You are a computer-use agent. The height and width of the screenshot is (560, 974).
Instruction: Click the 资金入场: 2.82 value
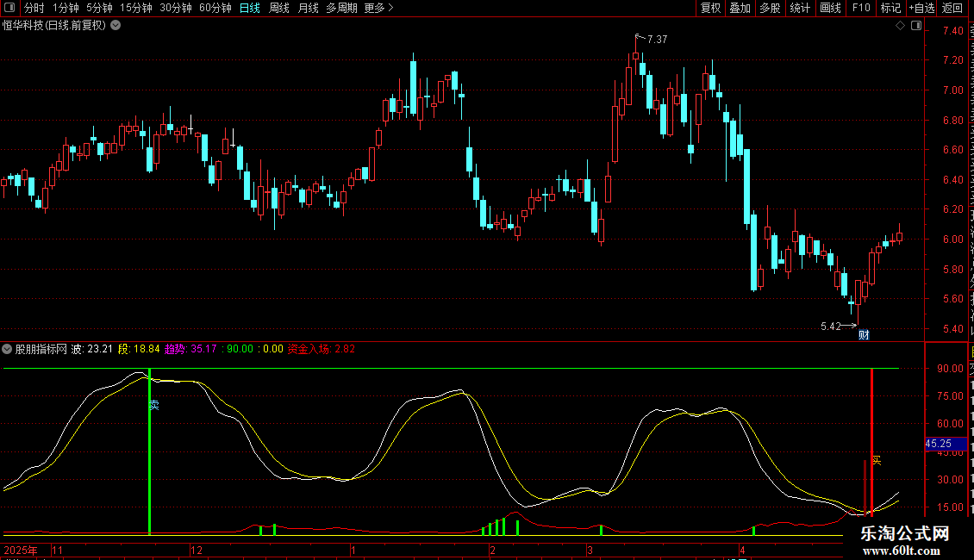tap(322, 349)
